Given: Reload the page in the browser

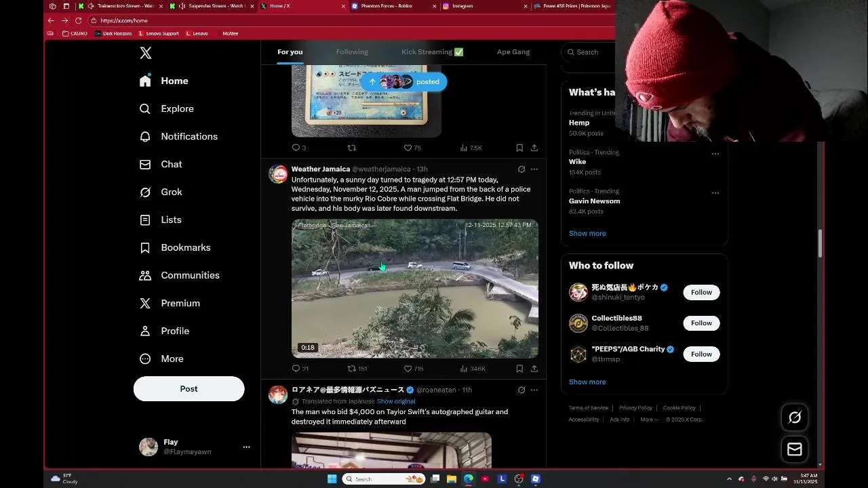Looking at the screenshot, I should (x=79, y=20).
